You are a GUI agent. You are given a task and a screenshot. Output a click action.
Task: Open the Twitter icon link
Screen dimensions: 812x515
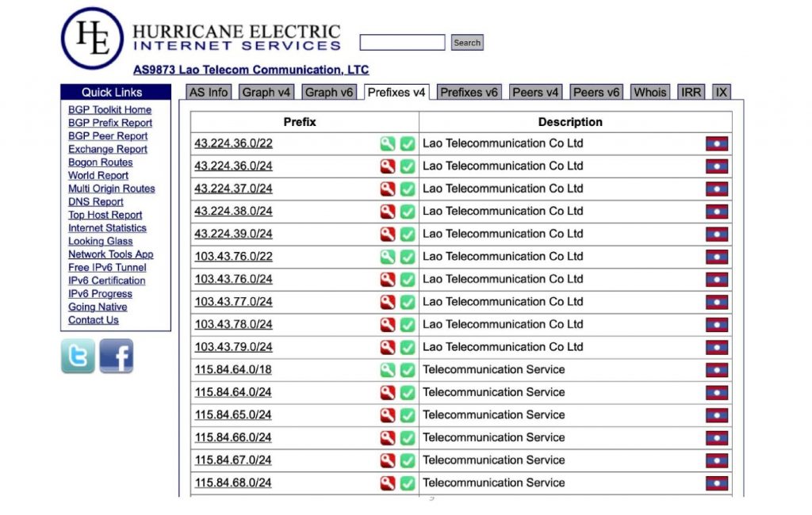[79, 356]
